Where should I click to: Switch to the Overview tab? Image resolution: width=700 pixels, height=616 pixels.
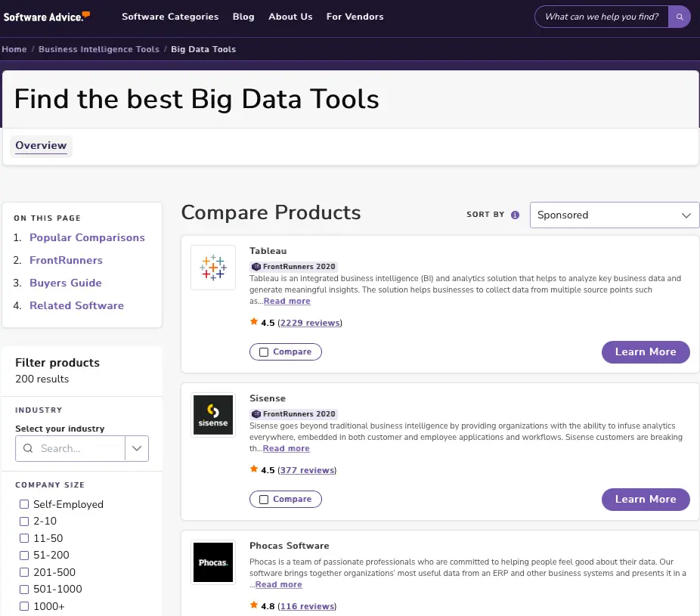41,145
